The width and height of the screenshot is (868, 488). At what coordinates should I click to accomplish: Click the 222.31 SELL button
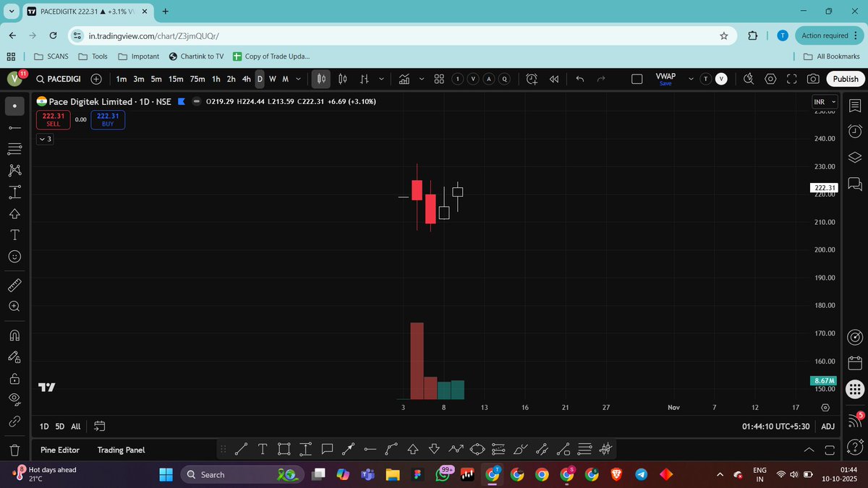pyautogui.click(x=53, y=119)
